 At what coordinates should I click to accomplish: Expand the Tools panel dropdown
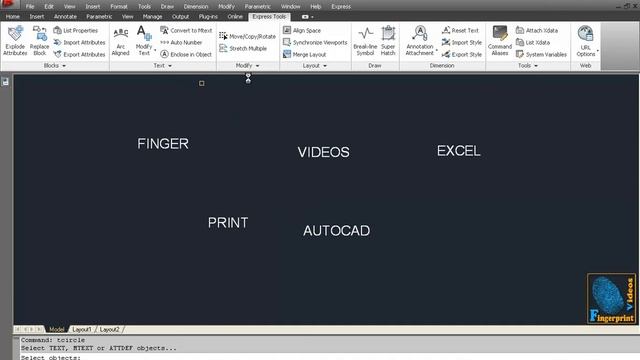coord(536,66)
